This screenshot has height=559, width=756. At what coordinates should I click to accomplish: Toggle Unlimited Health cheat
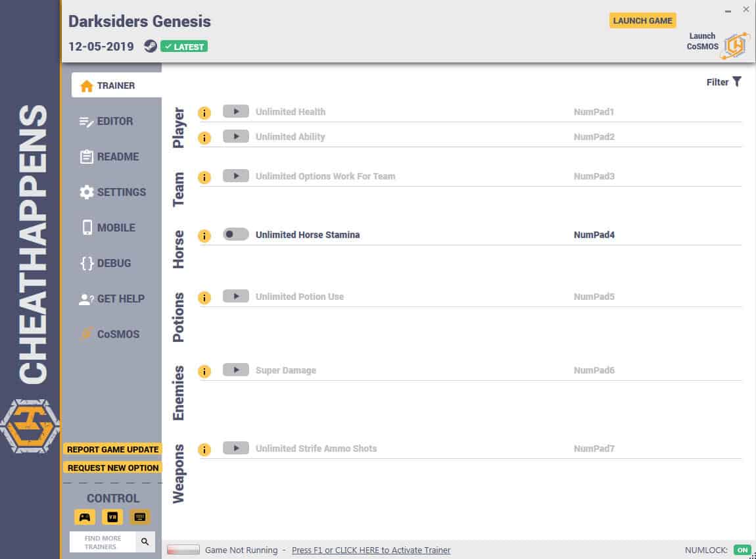(236, 111)
